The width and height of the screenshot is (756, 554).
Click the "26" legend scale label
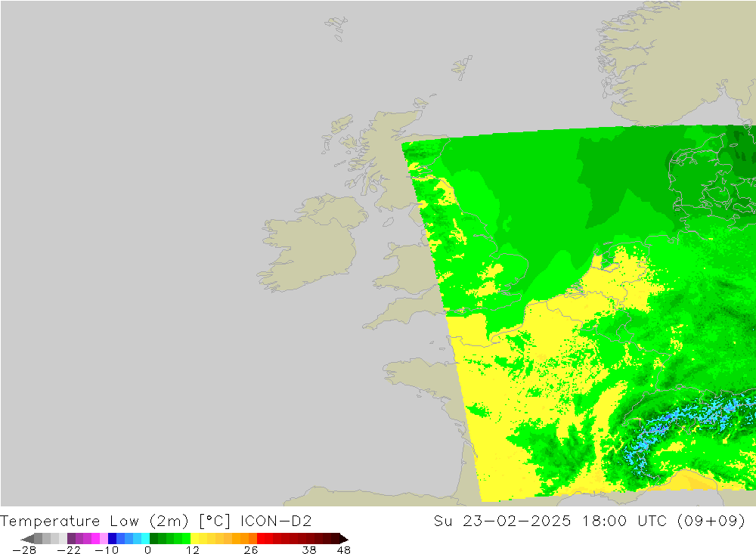click(x=251, y=550)
